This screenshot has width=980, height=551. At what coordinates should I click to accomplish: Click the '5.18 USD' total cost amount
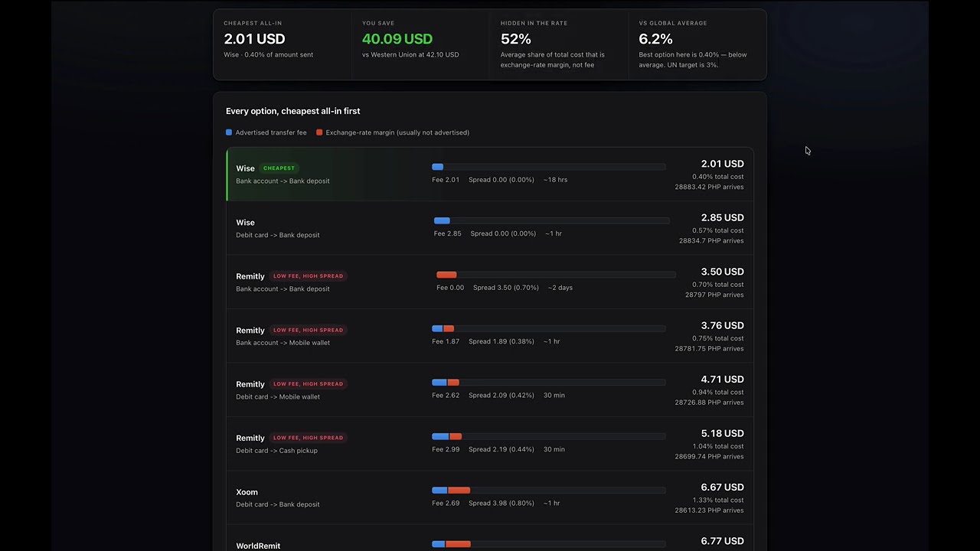tap(723, 433)
